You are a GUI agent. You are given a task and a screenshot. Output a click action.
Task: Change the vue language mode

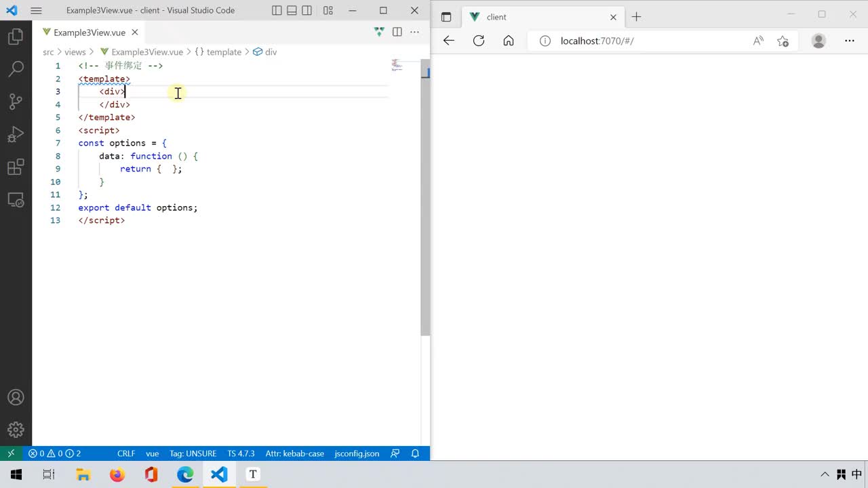pyautogui.click(x=152, y=453)
